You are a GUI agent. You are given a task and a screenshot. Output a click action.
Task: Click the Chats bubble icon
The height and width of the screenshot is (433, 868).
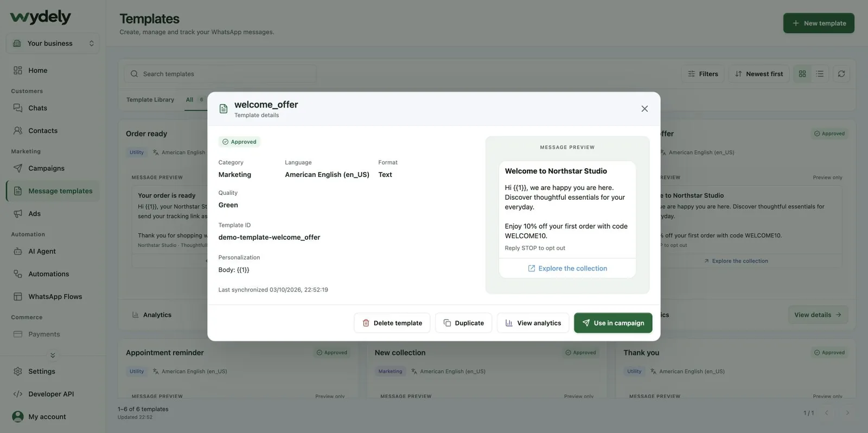pyautogui.click(x=18, y=108)
